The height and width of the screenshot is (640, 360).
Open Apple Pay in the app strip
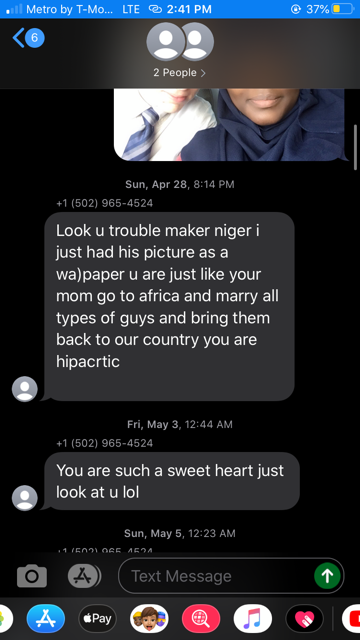tap(98, 619)
